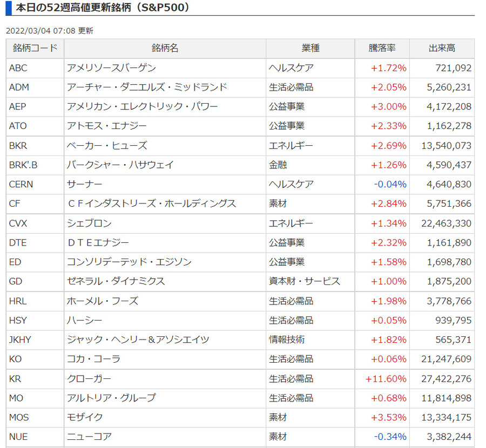Image resolution: width=486 pixels, height=448 pixels.
Task: Click the -0.34% change for NUE
Action: pos(390,437)
